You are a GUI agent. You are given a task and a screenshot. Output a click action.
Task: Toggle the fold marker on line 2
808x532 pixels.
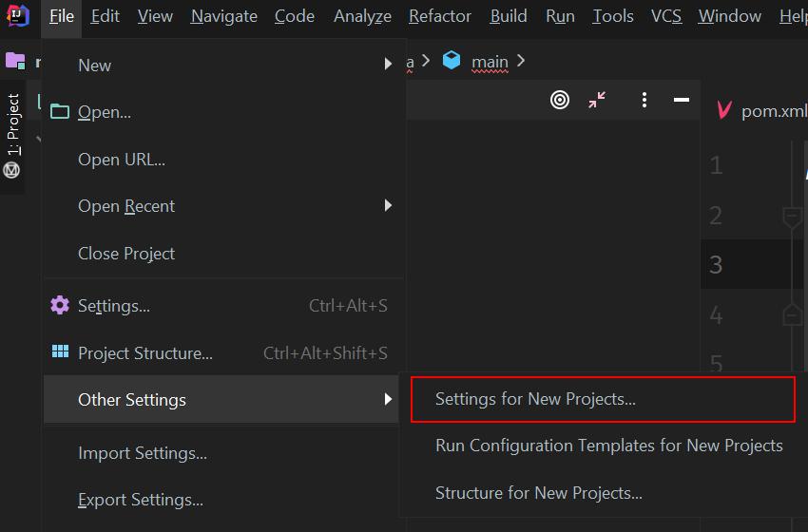pyautogui.click(x=792, y=218)
